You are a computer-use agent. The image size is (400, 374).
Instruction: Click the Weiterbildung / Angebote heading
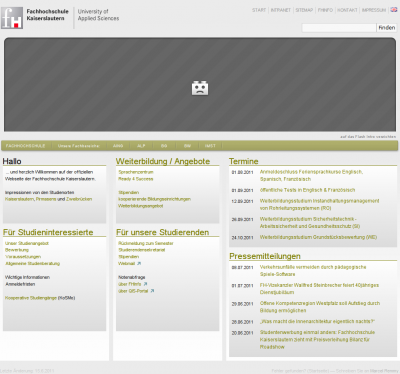(163, 161)
